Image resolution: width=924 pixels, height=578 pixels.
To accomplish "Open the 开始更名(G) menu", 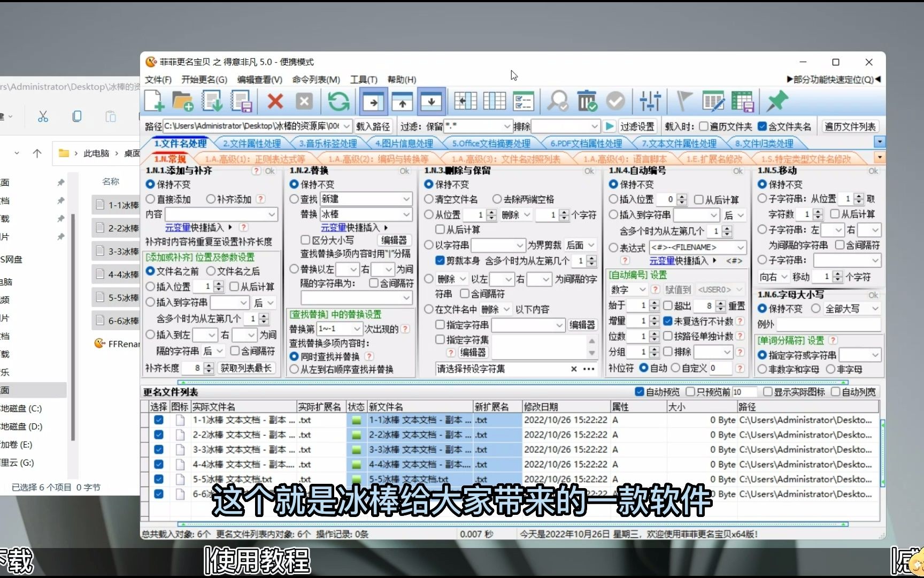I will point(204,79).
